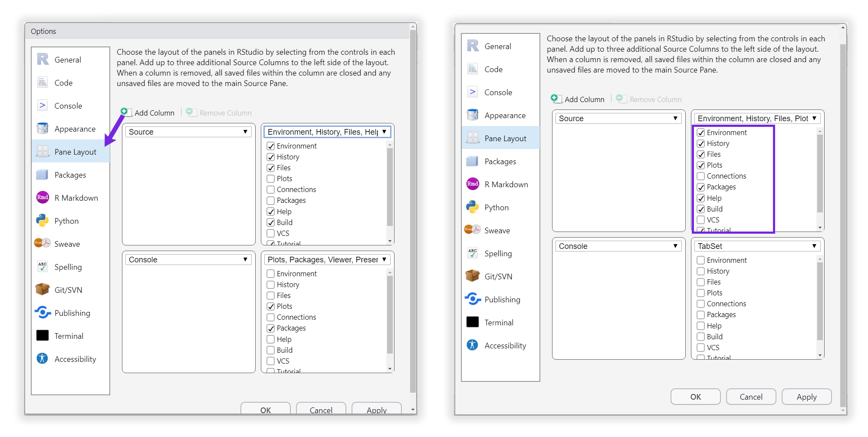Click Appearance paint bucket icon, left window
This screenshot has height=437, width=868.
point(43,128)
